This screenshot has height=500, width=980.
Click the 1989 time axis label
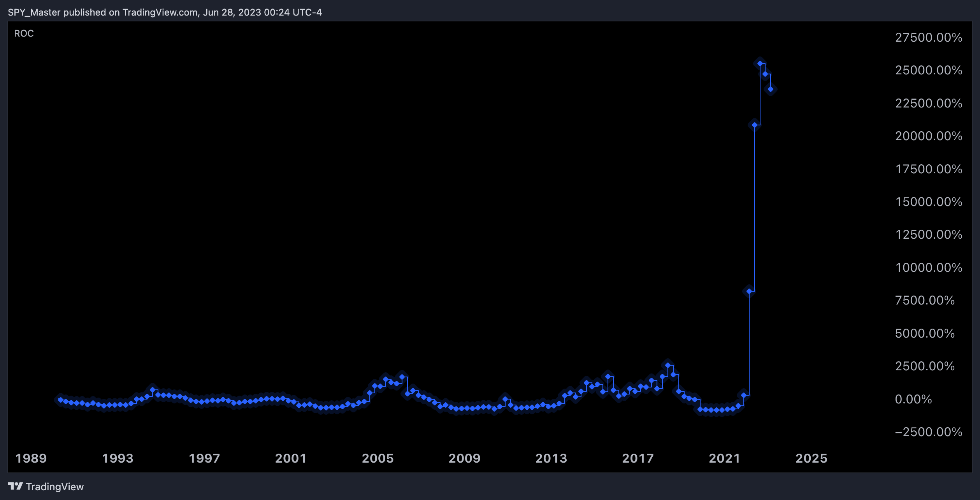(31, 458)
